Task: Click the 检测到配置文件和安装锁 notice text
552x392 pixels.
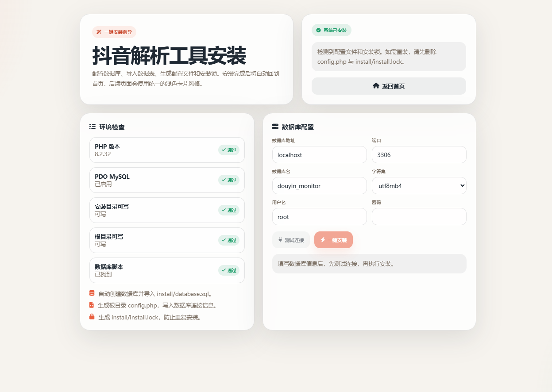Action: [377, 57]
